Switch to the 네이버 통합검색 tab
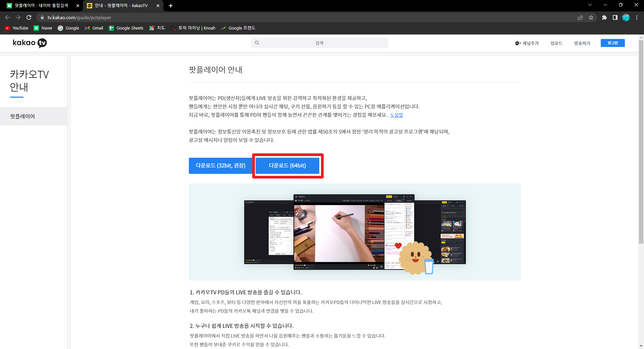Image resolution: width=644 pixels, height=349 pixels. (x=41, y=6)
